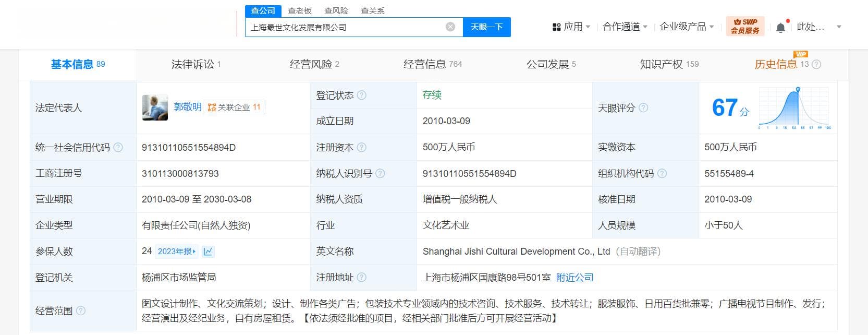868x335 pixels.
Task: Open the 法律诉讼 tab
Action: coord(196,64)
